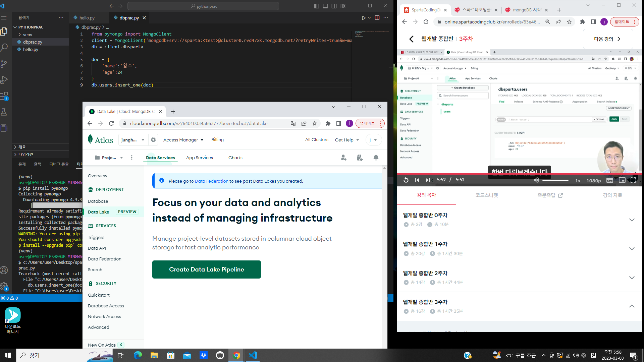The width and height of the screenshot is (644, 362).
Task: Open Billing in the Atlas header
Action: click(217, 140)
